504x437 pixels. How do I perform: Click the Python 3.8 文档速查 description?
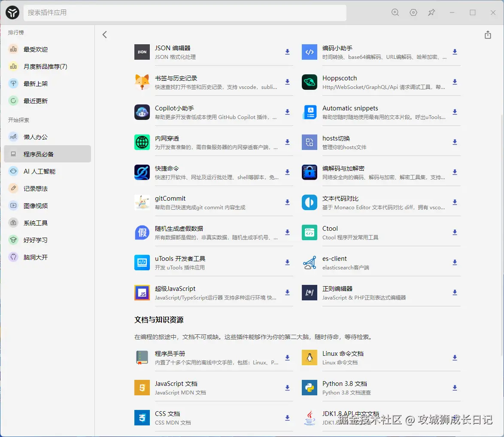(346, 393)
